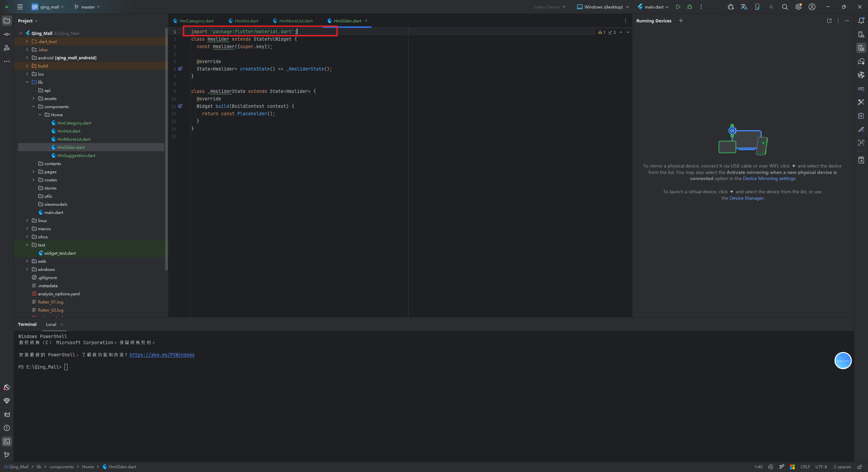868x472 pixels.
Task: Click the green Run button
Action: pos(678,7)
